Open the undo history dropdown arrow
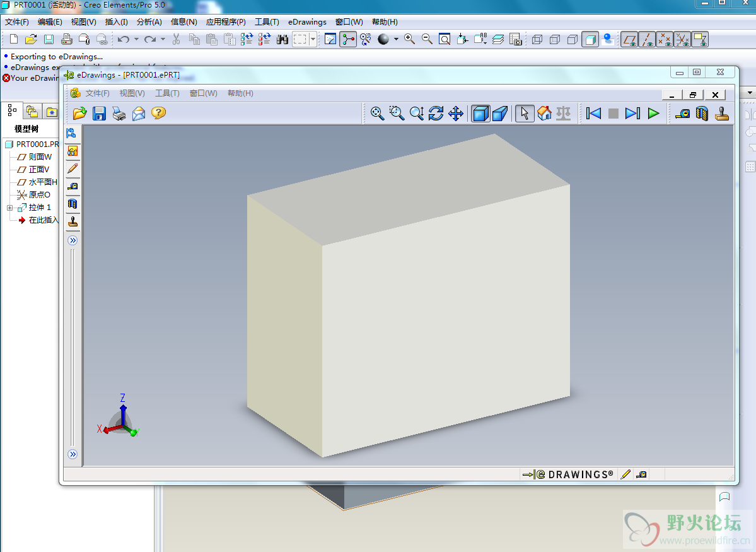 coord(136,39)
